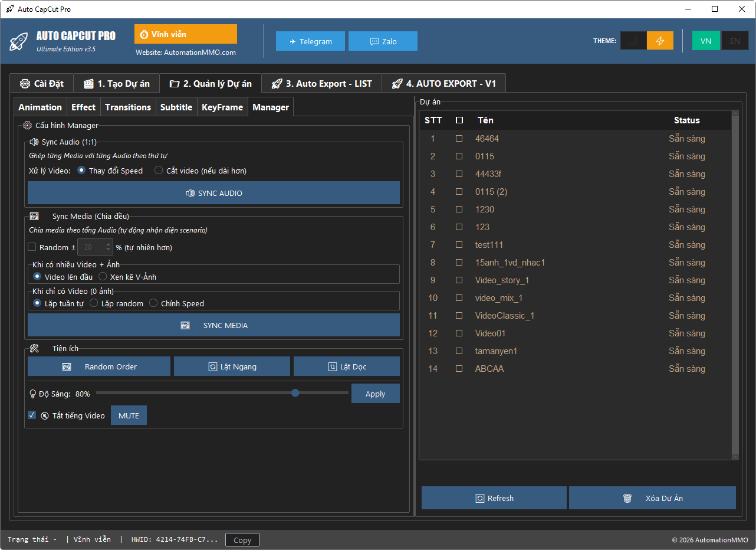Switch to dark theme with moon icon
The height and width of the screenshot is (550, 756).
633,41
